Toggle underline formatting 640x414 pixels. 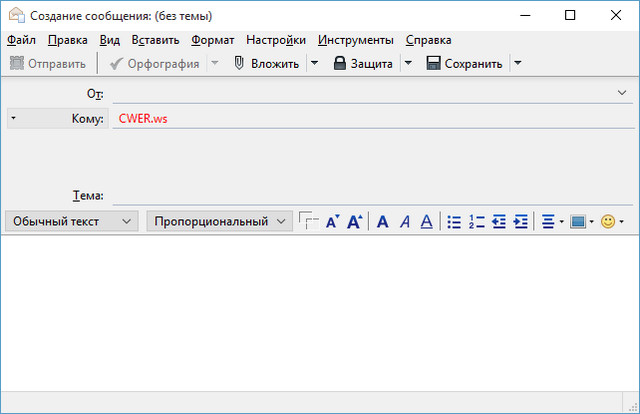tap(427, 222)
